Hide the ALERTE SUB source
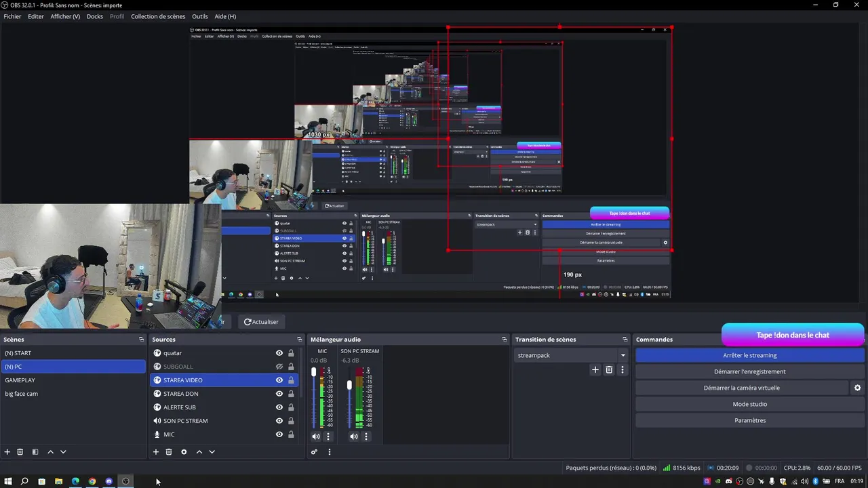 [279, 407]
